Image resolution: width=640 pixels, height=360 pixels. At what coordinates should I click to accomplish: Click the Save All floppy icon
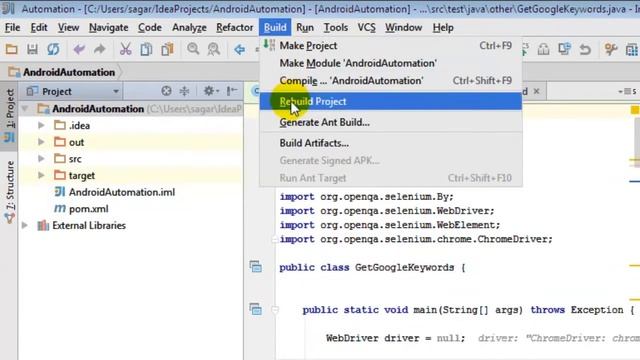pos(32,50)
